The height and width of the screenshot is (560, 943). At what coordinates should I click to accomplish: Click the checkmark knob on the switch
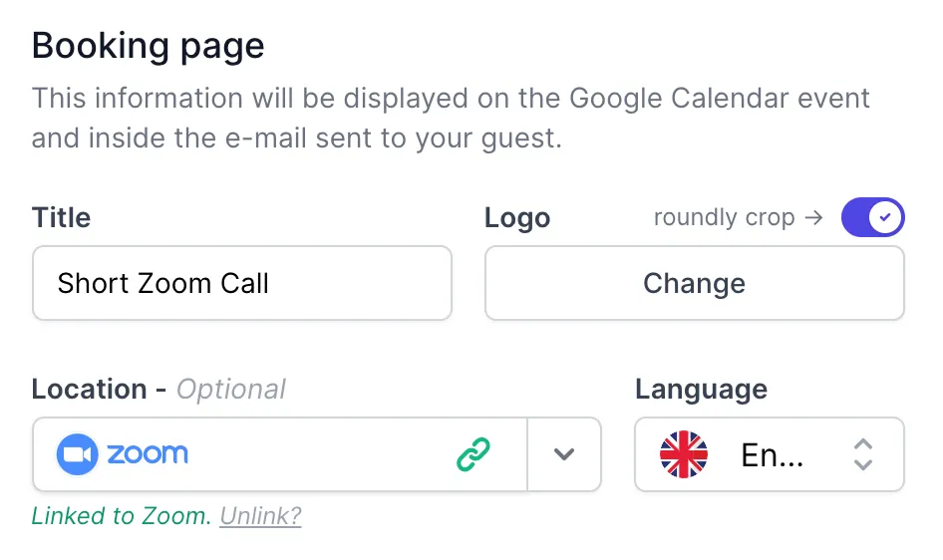coord(884,217)
